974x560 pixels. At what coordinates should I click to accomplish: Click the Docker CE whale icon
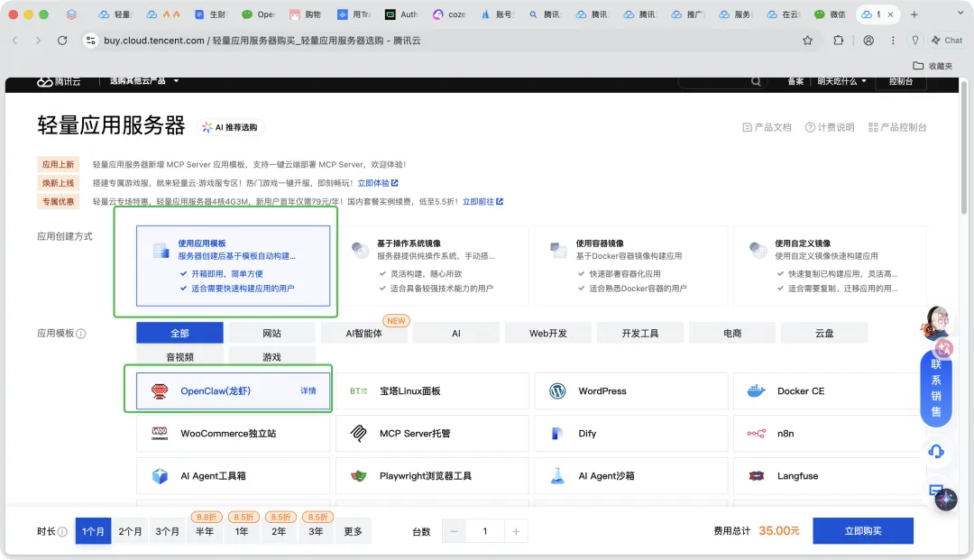756,391
